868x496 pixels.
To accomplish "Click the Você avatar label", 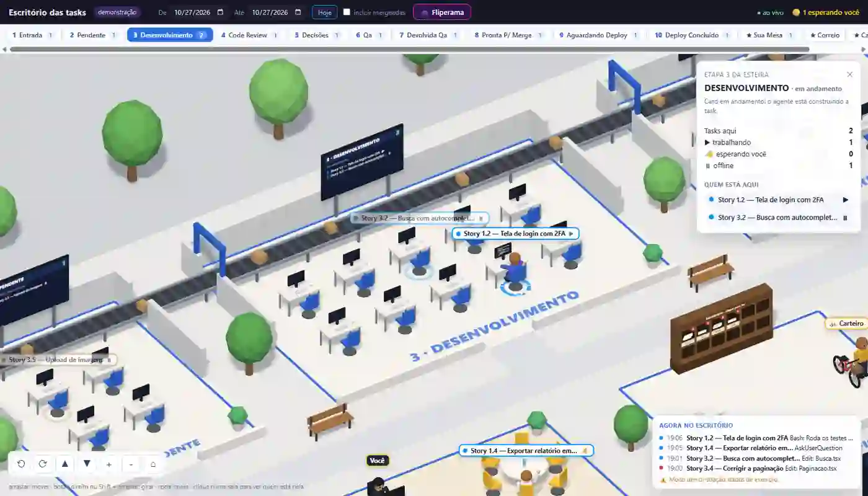I will pos(377,460).
